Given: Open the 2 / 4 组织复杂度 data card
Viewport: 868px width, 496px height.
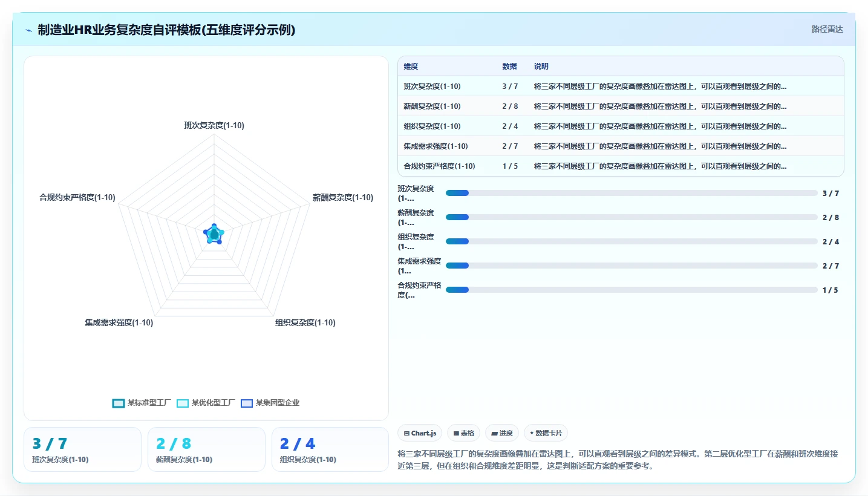Looking at the screenshot, I should [330, 449].
